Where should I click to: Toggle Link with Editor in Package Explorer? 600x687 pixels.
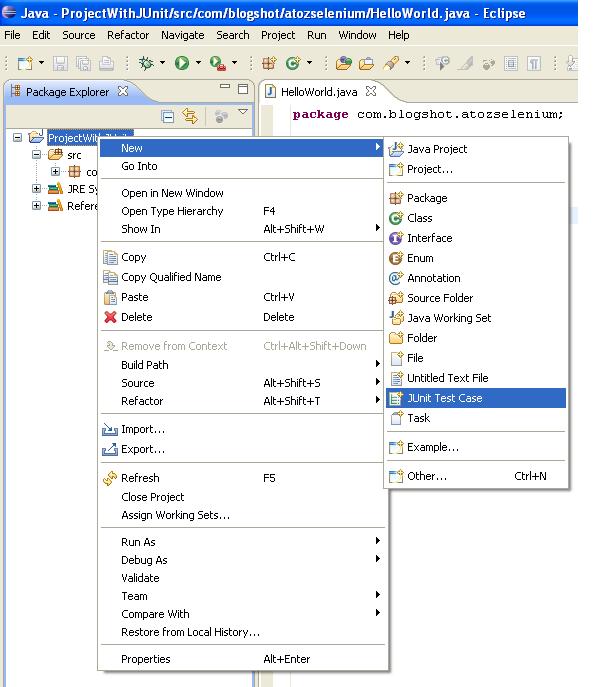(x=190, y=116)
